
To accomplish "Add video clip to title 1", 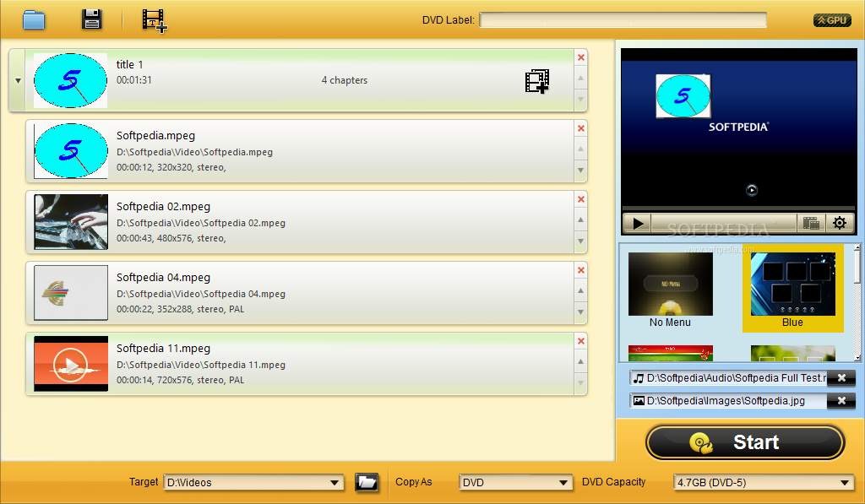I will click(x=537, y=81).
